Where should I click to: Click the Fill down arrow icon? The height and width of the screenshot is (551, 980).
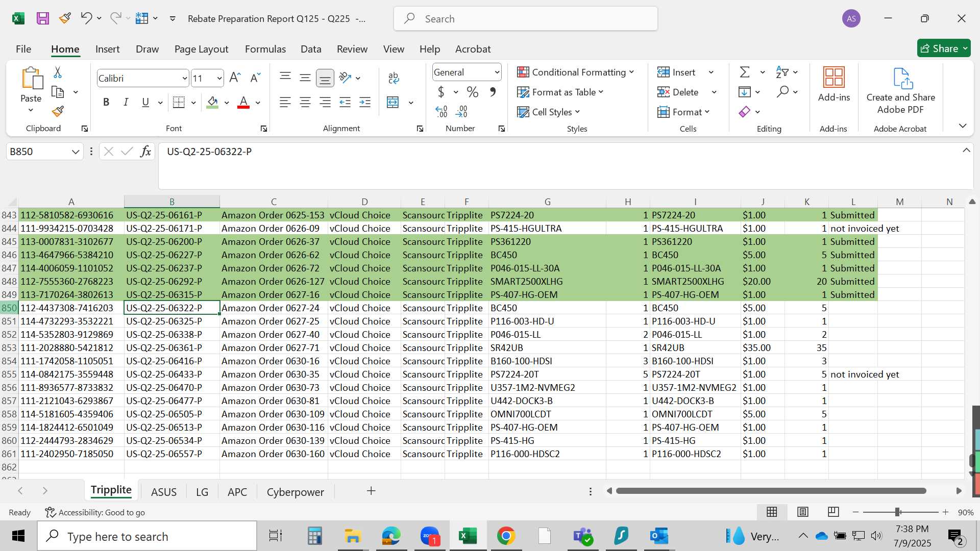(x=745, y=92)
